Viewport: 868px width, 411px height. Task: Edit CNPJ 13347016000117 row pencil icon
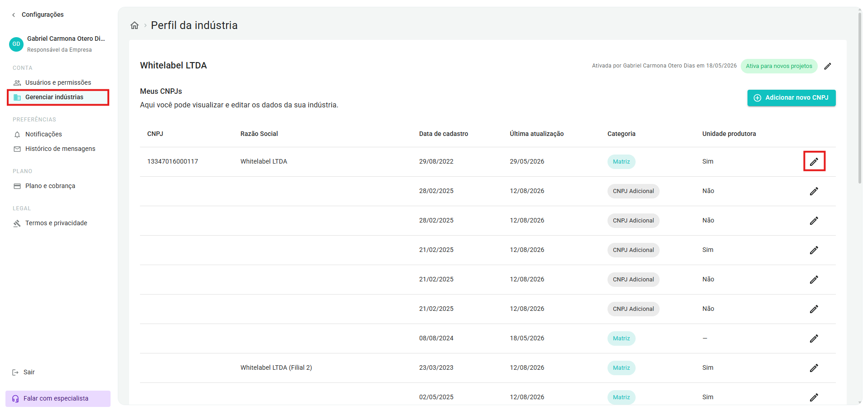click(814, 161)
